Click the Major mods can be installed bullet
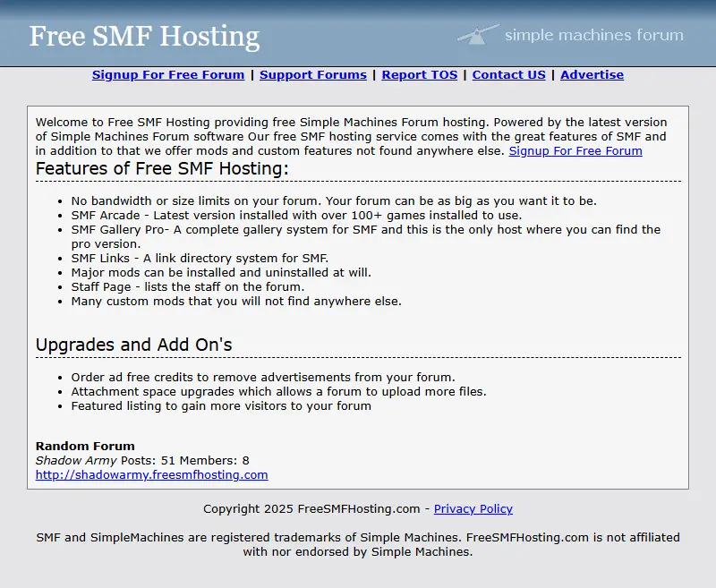The image size is (716, 588). point(221,273)
